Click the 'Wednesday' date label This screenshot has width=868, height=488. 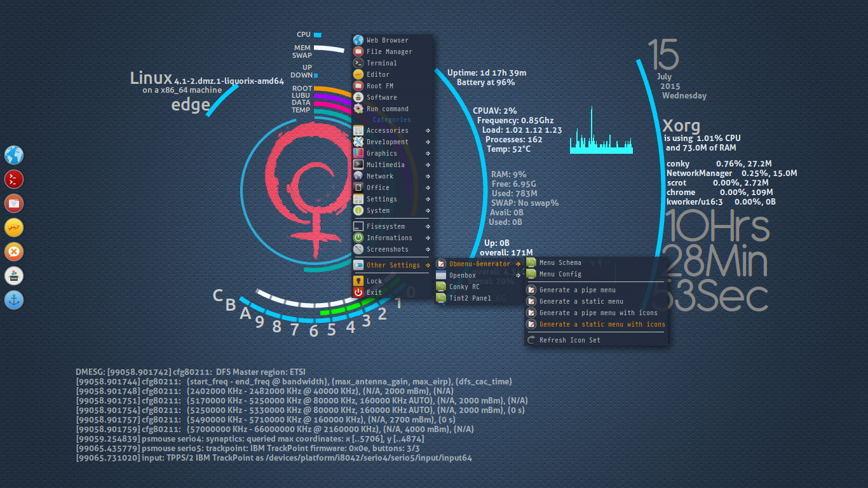click(x=684, y=96)
